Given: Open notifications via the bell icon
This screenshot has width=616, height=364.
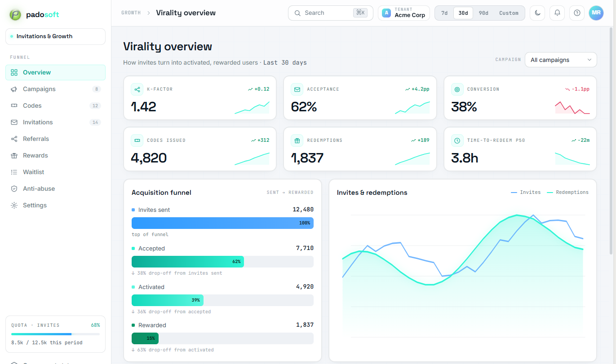Looking at the screenshot, I should click(557, 13).
